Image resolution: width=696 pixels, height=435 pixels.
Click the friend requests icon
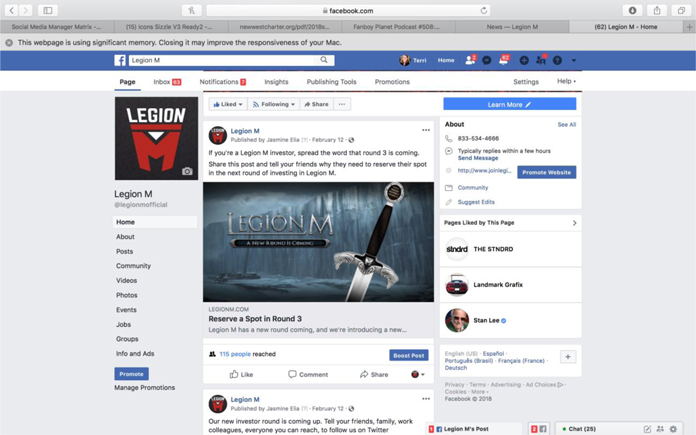(x=469, y=60)
